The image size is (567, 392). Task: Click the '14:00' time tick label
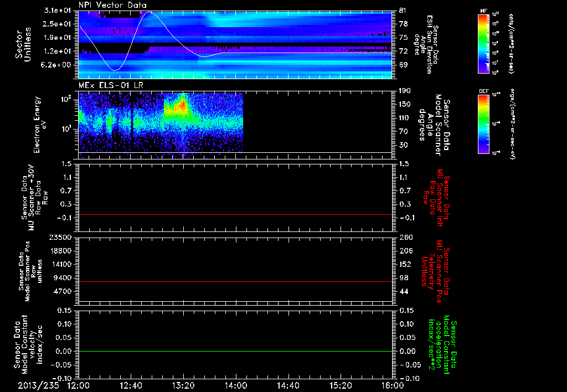(x=236, y=385)
